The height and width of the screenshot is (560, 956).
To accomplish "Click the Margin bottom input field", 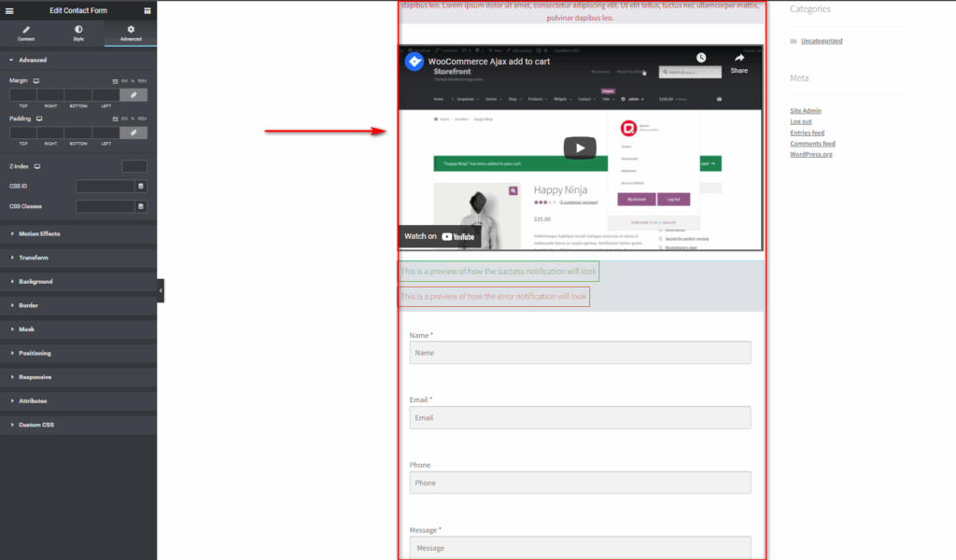I will [78, 95].
